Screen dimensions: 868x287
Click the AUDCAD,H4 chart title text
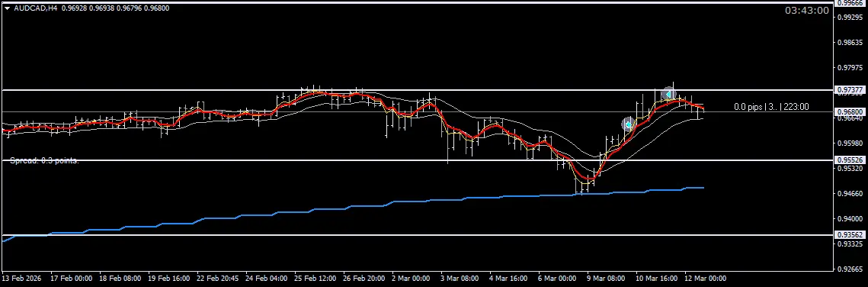coord(35,8)
